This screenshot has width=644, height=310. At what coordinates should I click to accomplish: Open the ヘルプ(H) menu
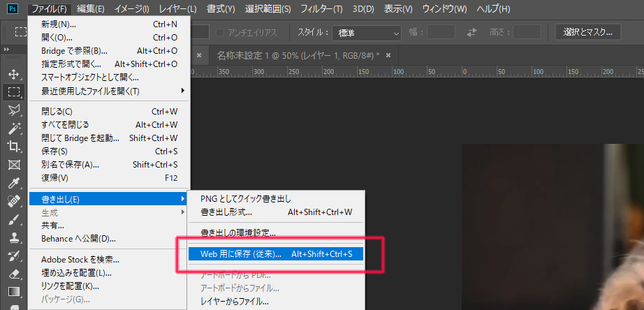(493, 8)
